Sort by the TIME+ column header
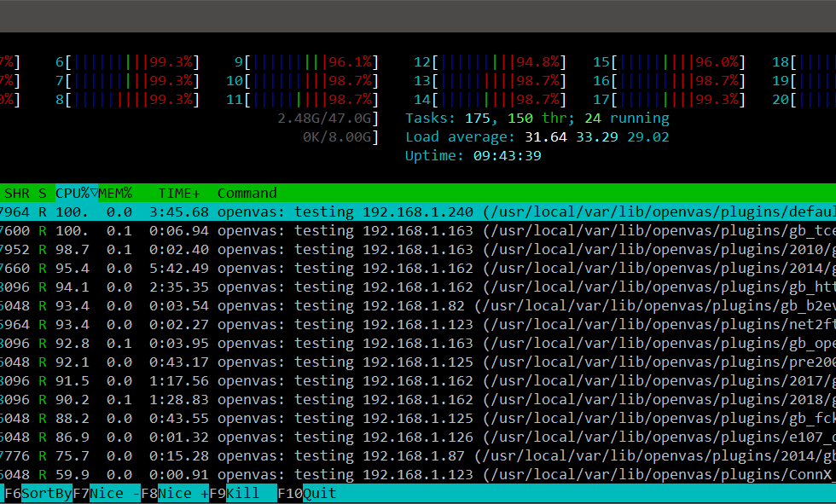Image resolution: width=836 pixels, height=504 pixels. pyautogui.click(x=179, y=193)
